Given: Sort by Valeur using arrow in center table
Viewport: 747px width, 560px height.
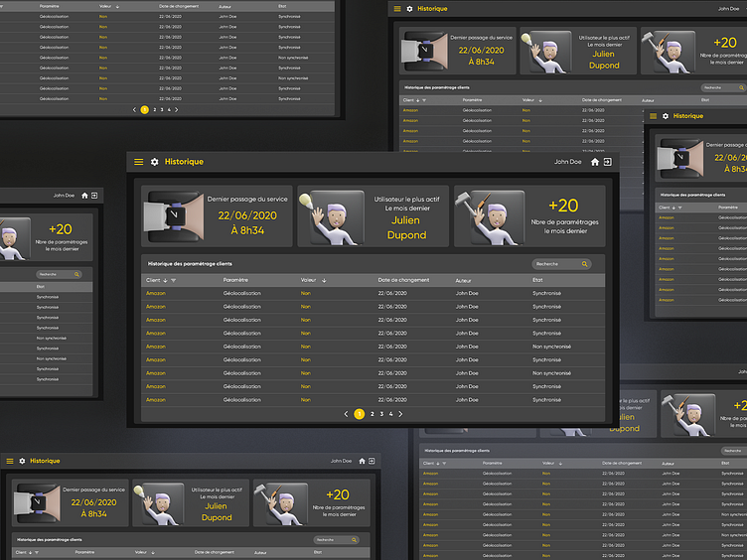Looking at the screenshot, I should coord(324,281).
